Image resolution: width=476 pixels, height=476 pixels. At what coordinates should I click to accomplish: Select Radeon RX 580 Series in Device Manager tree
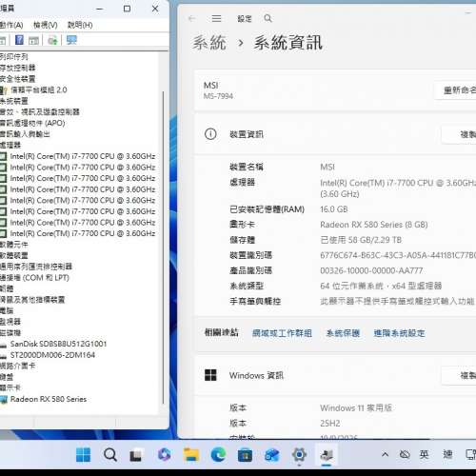pos(49,399)
